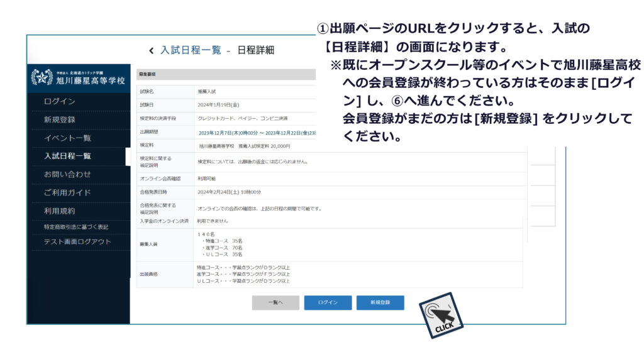Screen dimensions: 644x362
Task: Click the back chevron beside 入試日程一覧
Action: pos(151,50)
